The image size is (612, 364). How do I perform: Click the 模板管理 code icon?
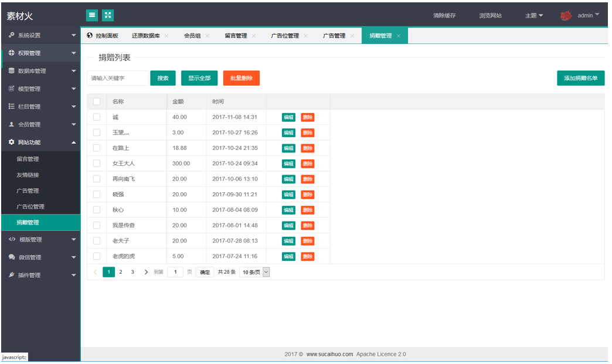pyautogui.click(x=12, y=239)
